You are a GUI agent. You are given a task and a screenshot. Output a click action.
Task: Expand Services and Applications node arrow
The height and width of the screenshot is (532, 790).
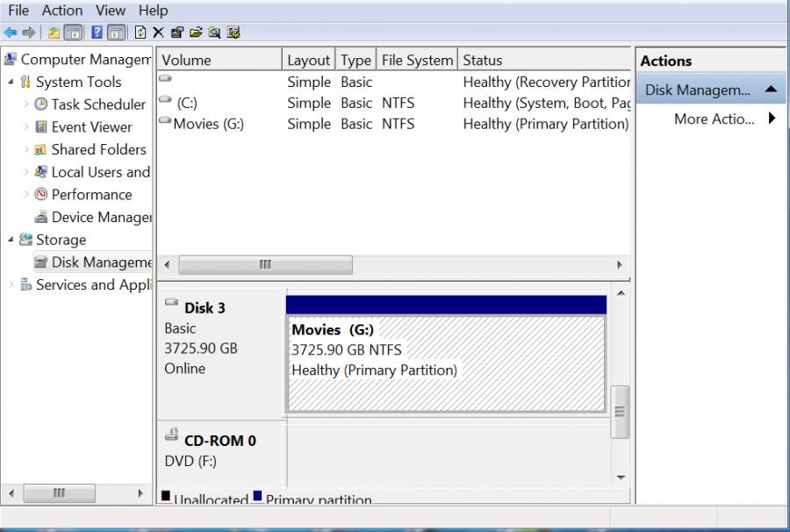pos(11,284)
